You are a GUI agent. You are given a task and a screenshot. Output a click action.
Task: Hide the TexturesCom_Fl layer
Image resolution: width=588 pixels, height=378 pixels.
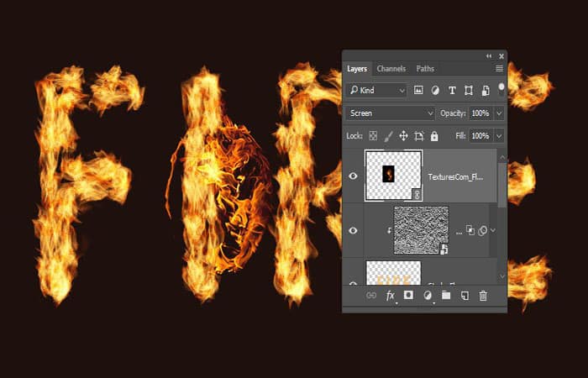click(353, 176)
